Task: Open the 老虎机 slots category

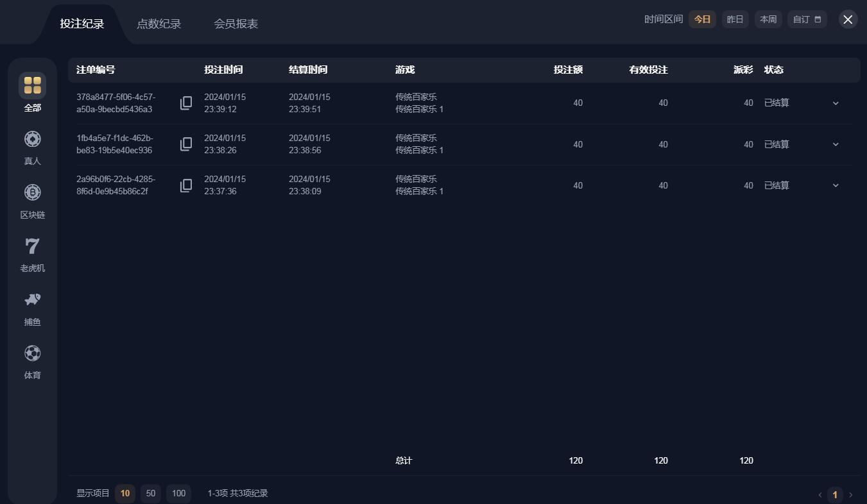Action: [x=32, y=246]
